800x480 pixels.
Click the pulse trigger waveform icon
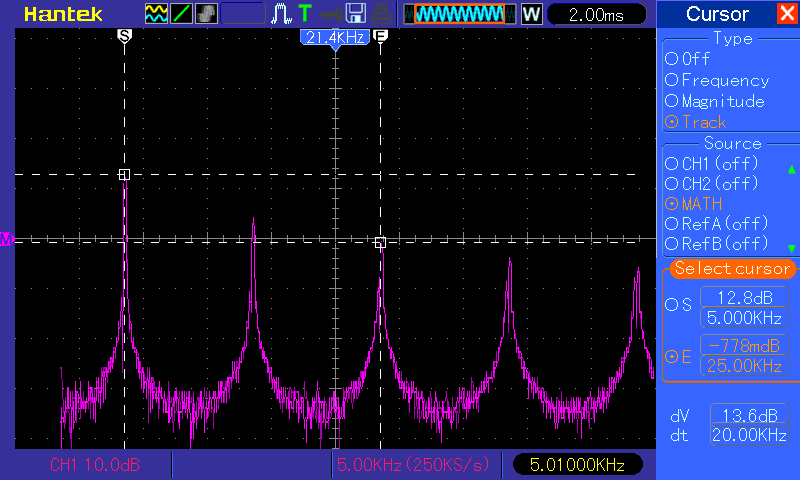282,14
